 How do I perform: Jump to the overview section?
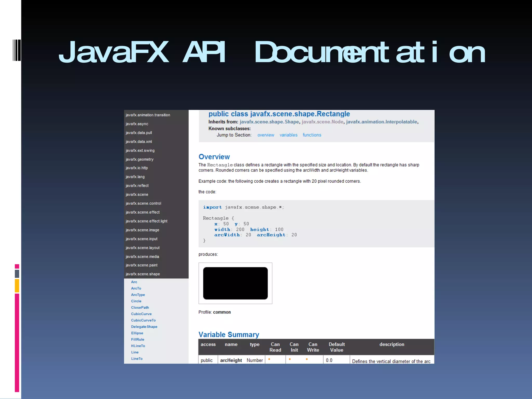266,135
